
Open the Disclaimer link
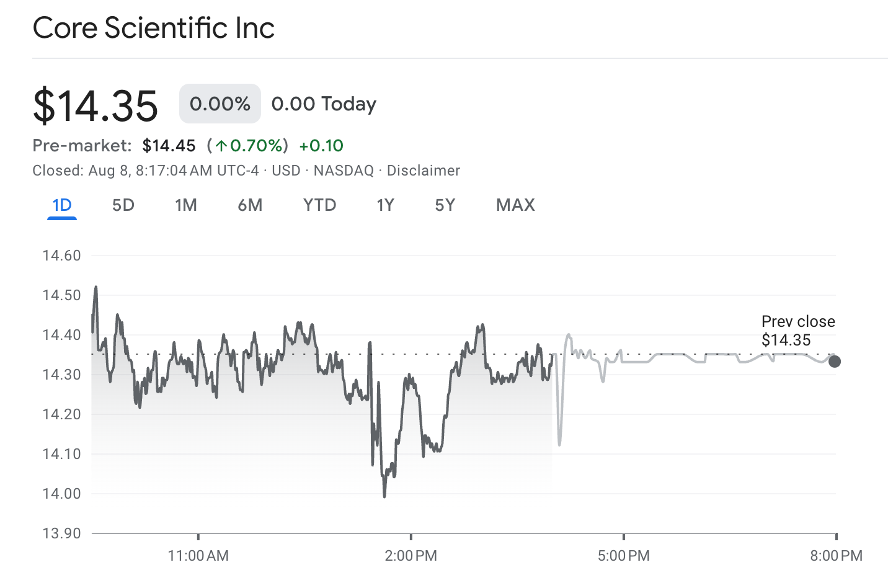coord(424,171)
